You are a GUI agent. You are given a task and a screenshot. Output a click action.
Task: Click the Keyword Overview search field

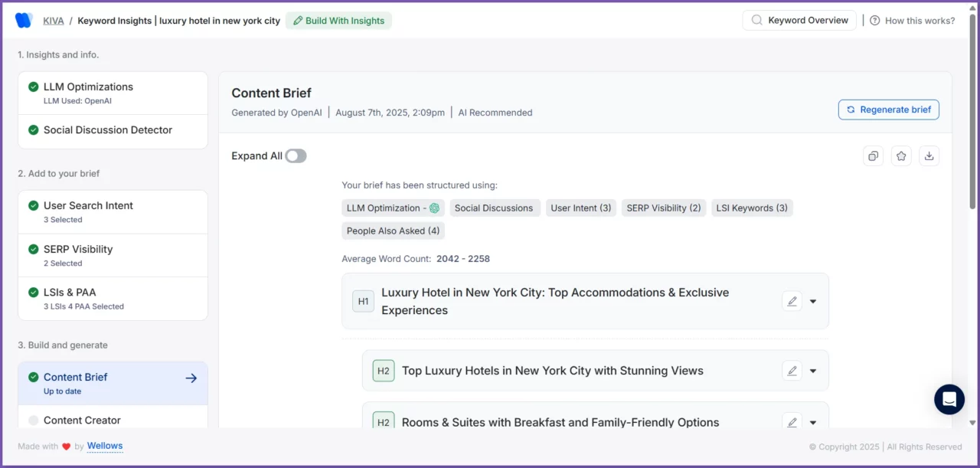(x=799, y=21)
